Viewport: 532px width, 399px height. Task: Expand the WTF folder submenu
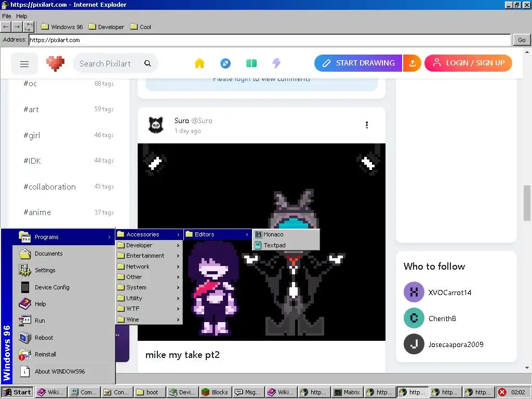tap(149, 309)
